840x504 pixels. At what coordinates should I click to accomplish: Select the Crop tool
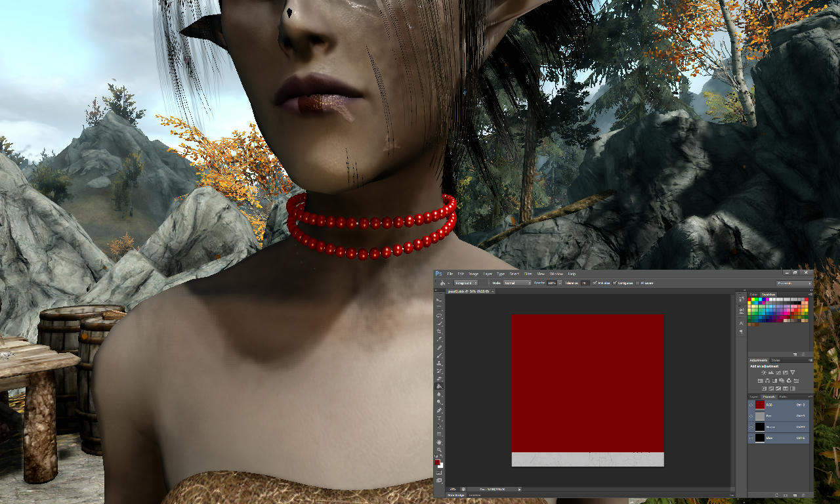tap(439, 331)
